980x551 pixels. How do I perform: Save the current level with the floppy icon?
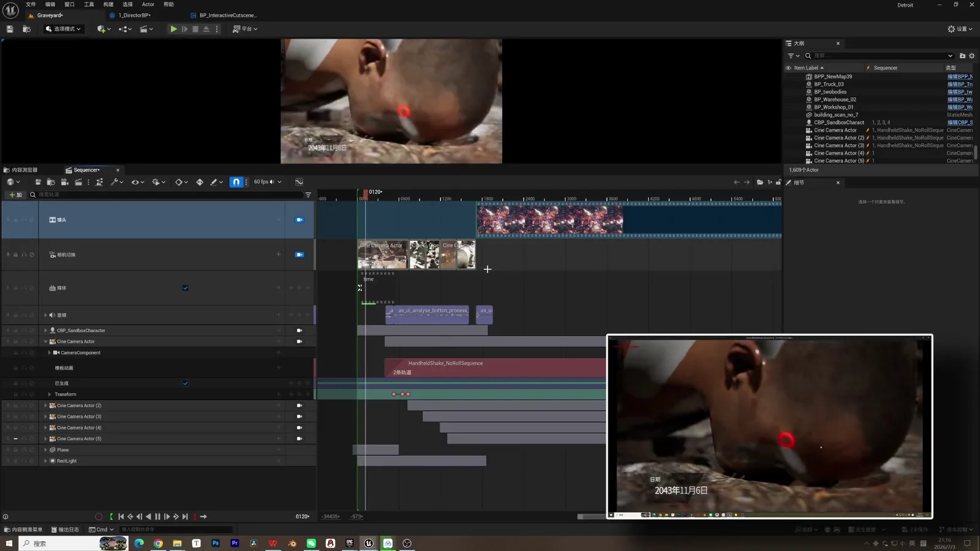tap(10, 29)
